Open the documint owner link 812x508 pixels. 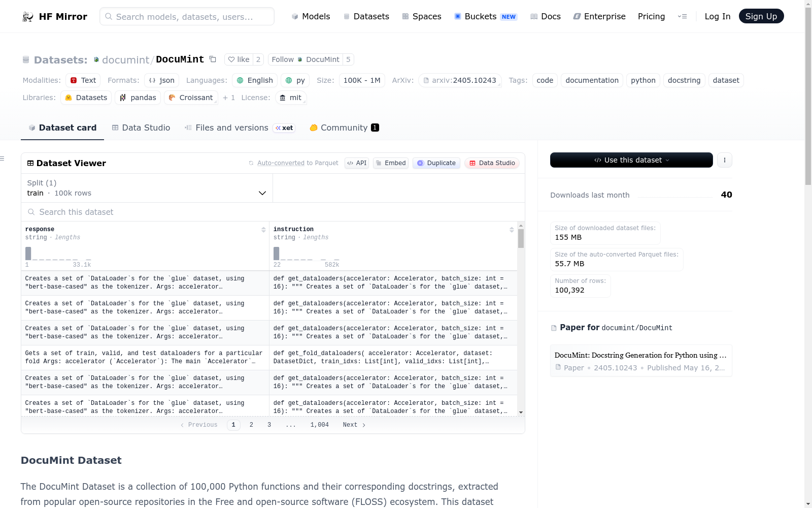[125, 60]
